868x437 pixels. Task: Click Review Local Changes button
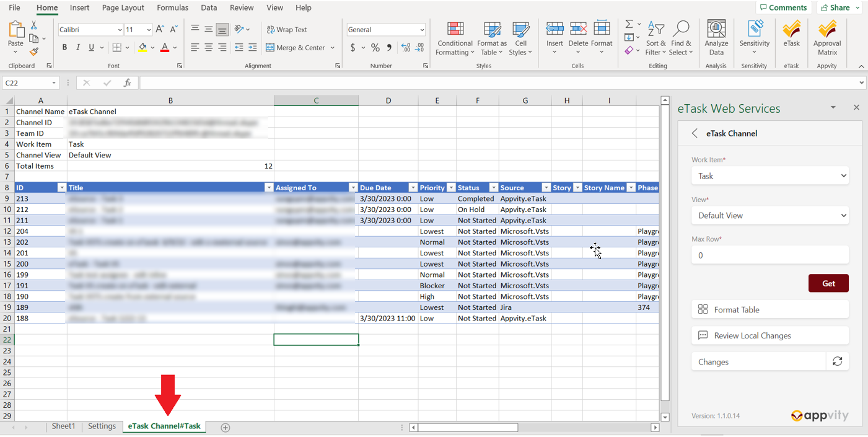[x=769, y=335]
